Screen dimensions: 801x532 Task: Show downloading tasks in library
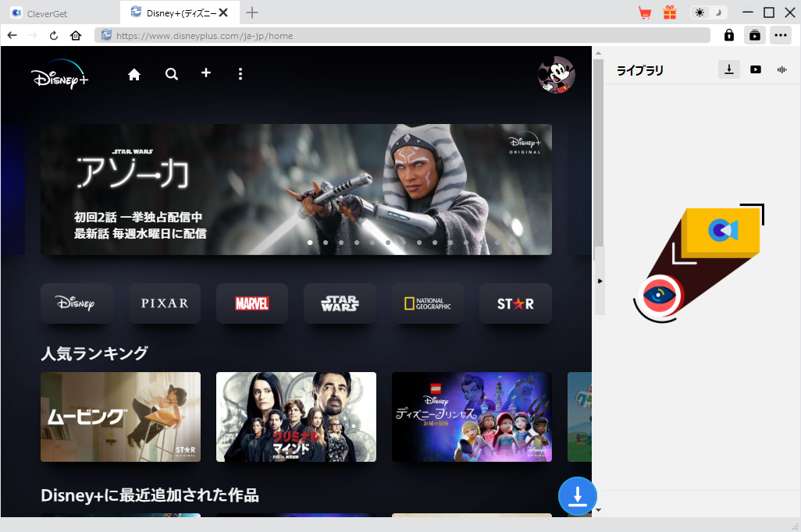coord(729,69)
